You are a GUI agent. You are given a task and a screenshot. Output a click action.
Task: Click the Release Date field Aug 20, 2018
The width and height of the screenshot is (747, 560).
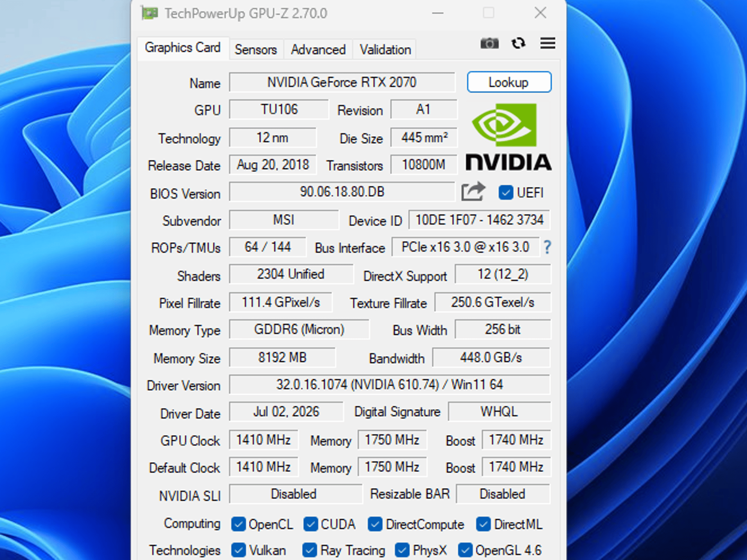[x=272, y=165]
